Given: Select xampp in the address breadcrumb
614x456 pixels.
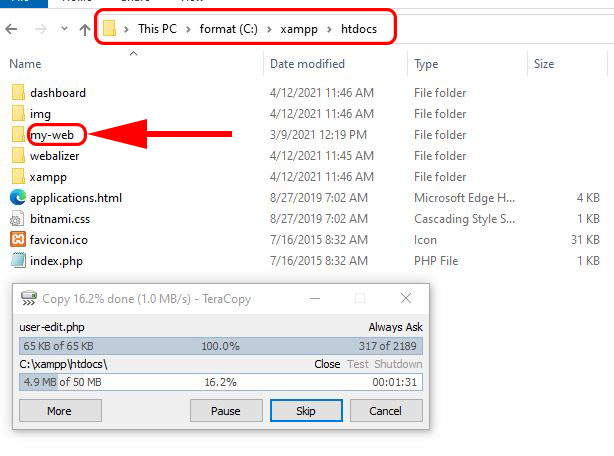Looking at the screenshot, I should tap(299, 29).
